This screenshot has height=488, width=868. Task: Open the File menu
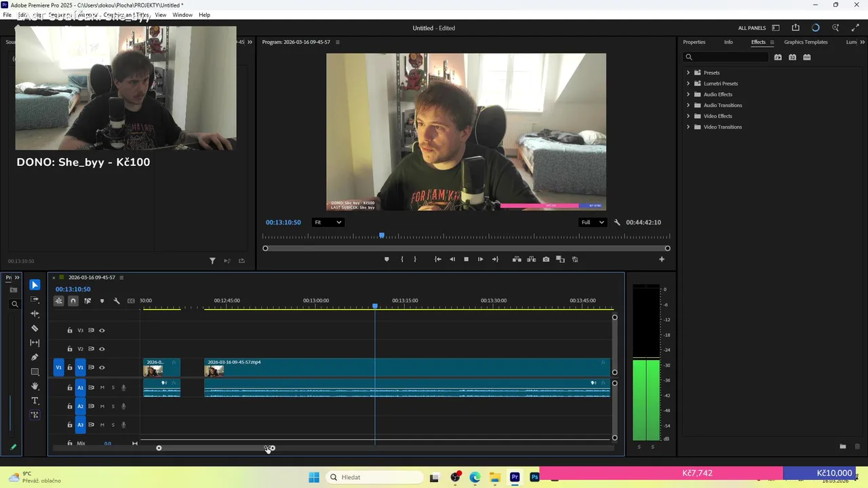point(7,15)
